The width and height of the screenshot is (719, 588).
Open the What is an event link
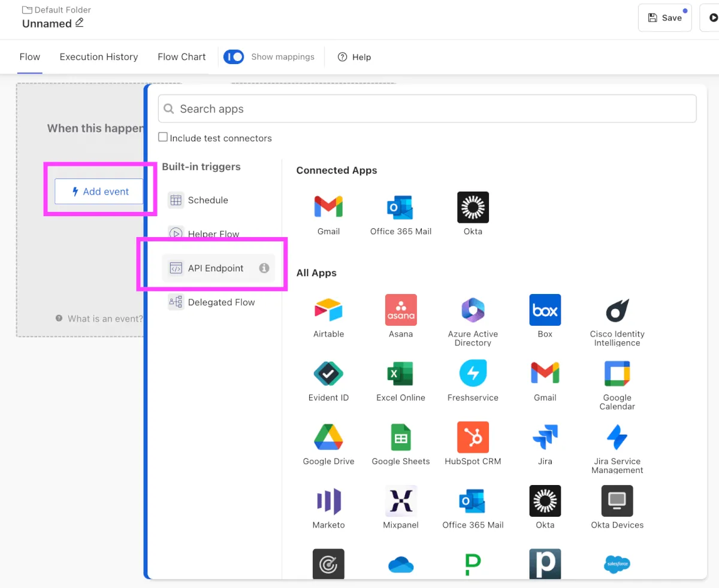coord(105,319)
